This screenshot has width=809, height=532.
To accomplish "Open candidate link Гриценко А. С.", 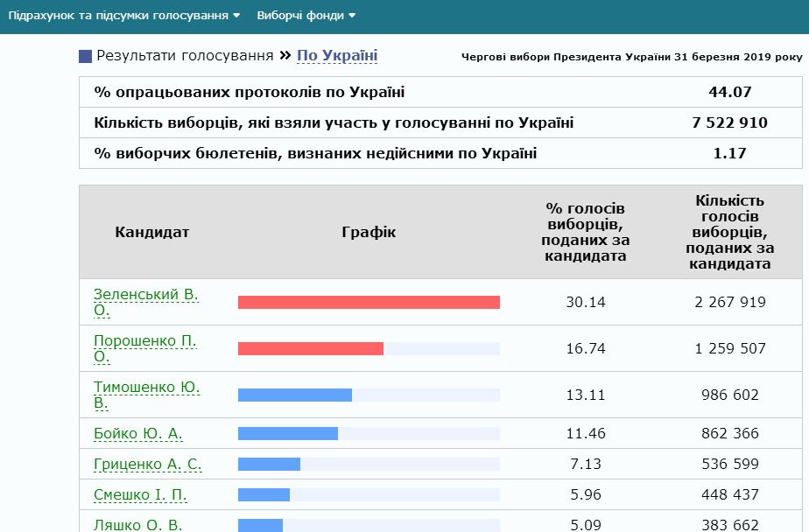I will click(148, 464).
